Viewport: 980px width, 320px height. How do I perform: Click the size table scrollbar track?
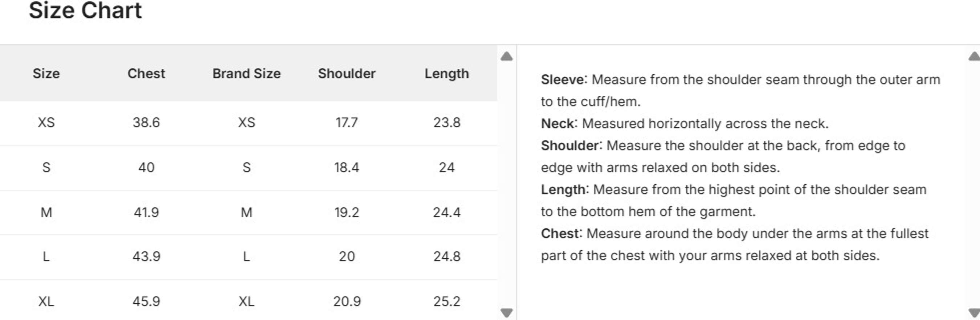(507, 185)
